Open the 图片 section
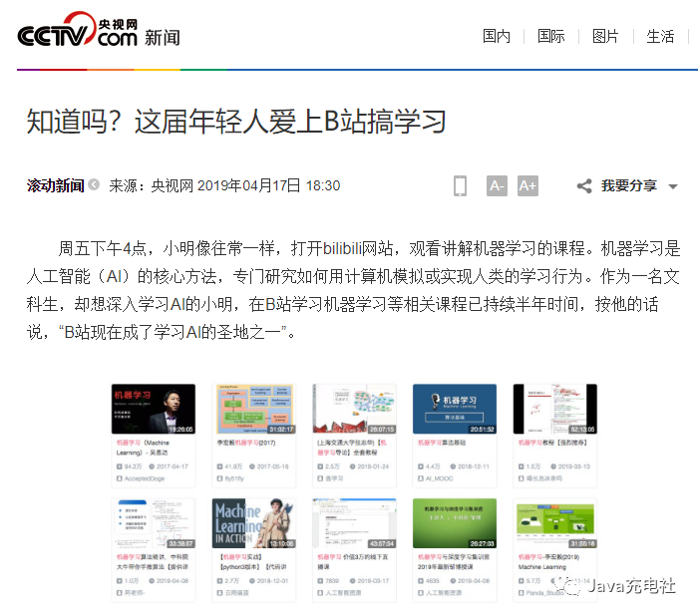698x616 pixels. click(605, 36)
